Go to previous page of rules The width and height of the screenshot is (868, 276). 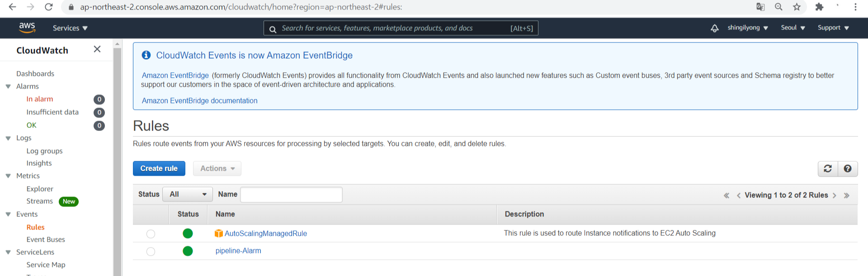pyautogui.click(x=738, y=195)
